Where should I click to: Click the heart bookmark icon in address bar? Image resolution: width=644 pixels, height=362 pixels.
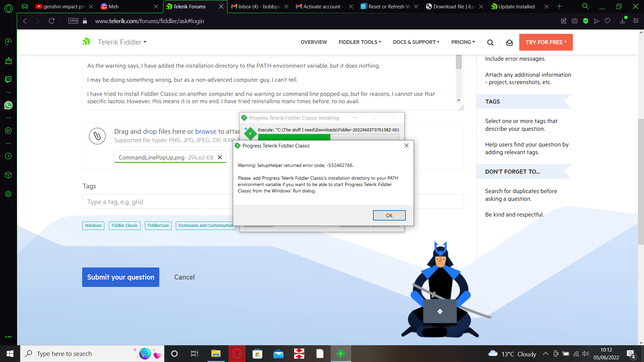[x=607, y=21]
